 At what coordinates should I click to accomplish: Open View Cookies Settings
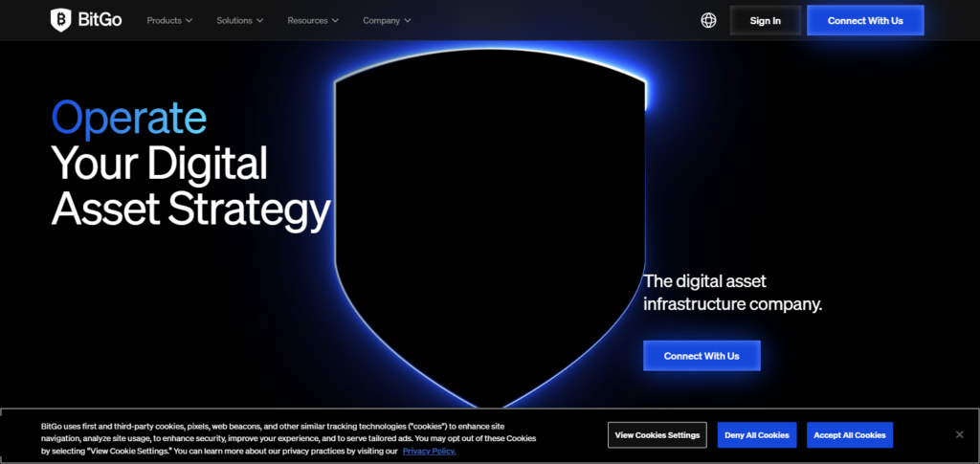pyautogui.click(x=657, y=435)
